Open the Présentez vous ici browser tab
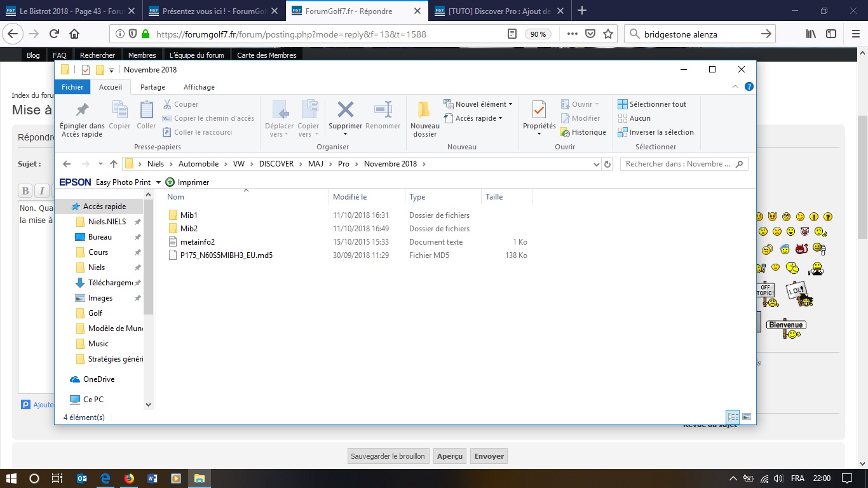This screenshot has height=488, width=868. [x=214, y=11]
